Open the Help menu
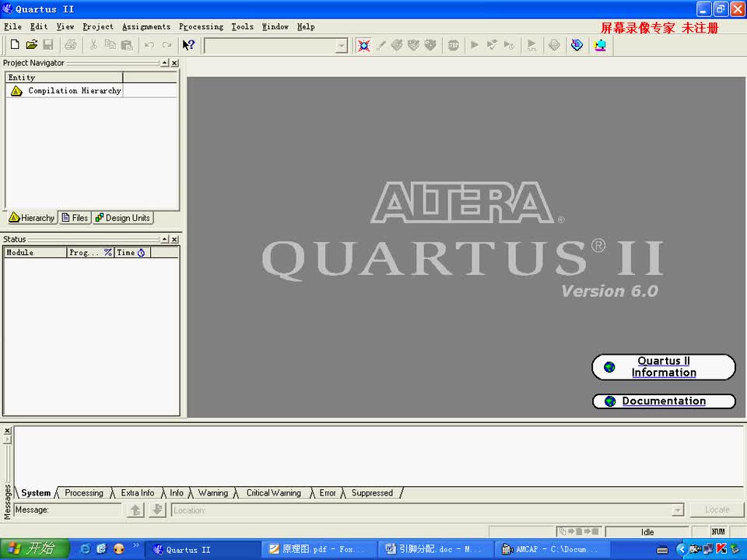The height and width of the screenshot is (560, 747). pyautogui.click(x=306, y=26)
